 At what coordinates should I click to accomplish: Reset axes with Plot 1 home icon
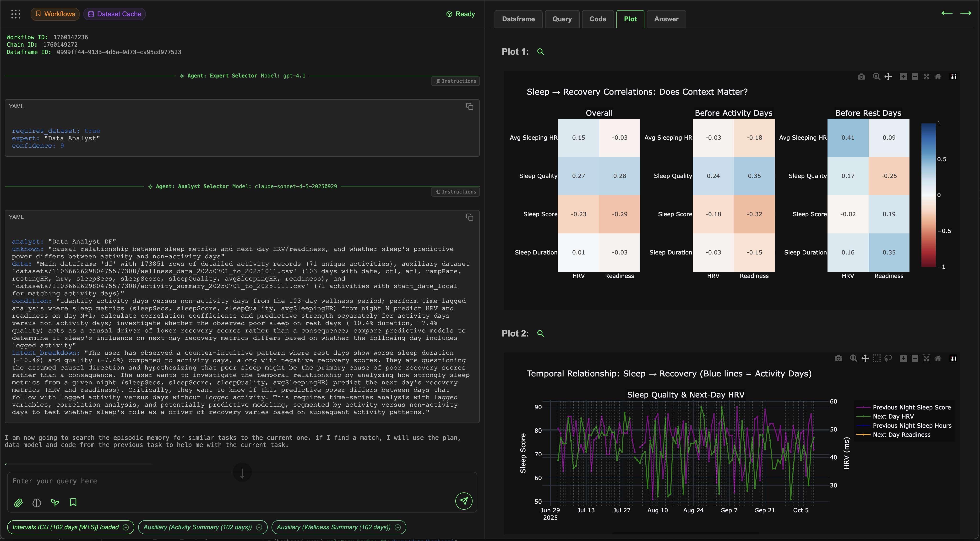pyautogui.click(x=938, y=77)
